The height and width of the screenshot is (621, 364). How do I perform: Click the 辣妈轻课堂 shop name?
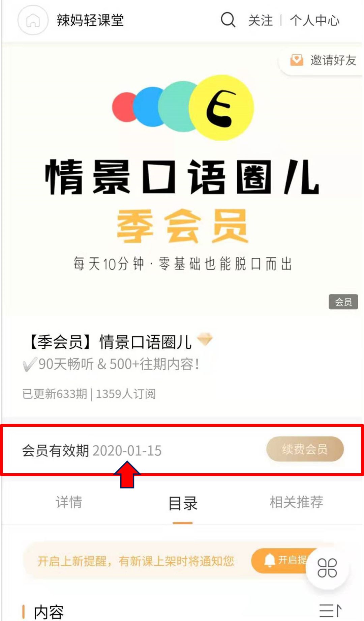(x=90, y=20)
